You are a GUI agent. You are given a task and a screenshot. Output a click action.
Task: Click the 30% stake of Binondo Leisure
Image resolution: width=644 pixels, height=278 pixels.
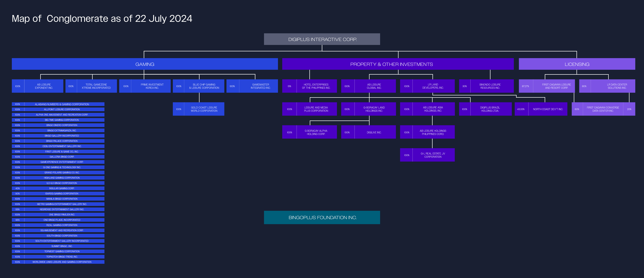coord(464,86)
